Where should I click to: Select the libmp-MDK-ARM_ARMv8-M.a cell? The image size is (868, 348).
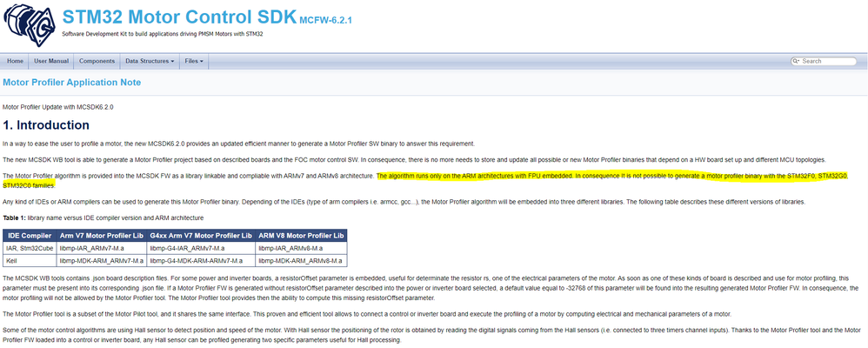pos(302,260)
